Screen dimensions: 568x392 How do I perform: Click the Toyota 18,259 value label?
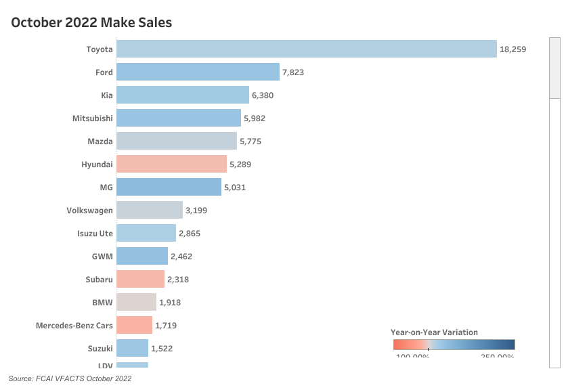tap(512, 49)
